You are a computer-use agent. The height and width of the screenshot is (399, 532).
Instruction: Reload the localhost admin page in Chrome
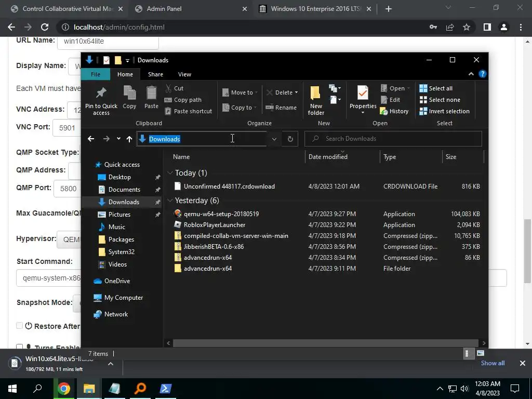pos(45,27)
